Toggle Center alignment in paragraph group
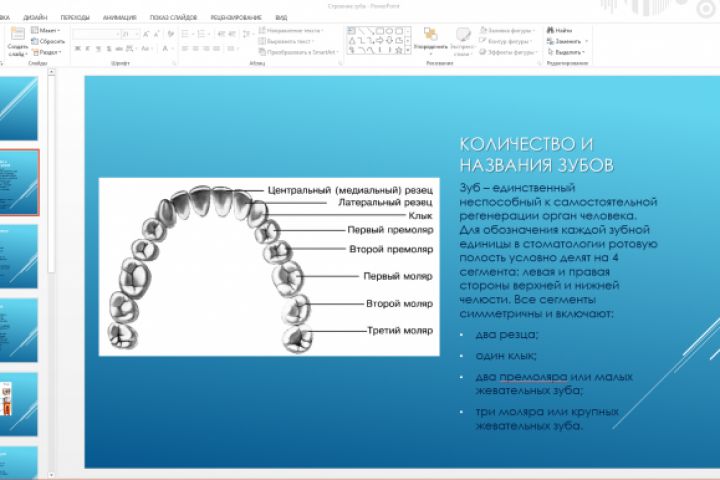The image size is (720, 480). point(196,49)
